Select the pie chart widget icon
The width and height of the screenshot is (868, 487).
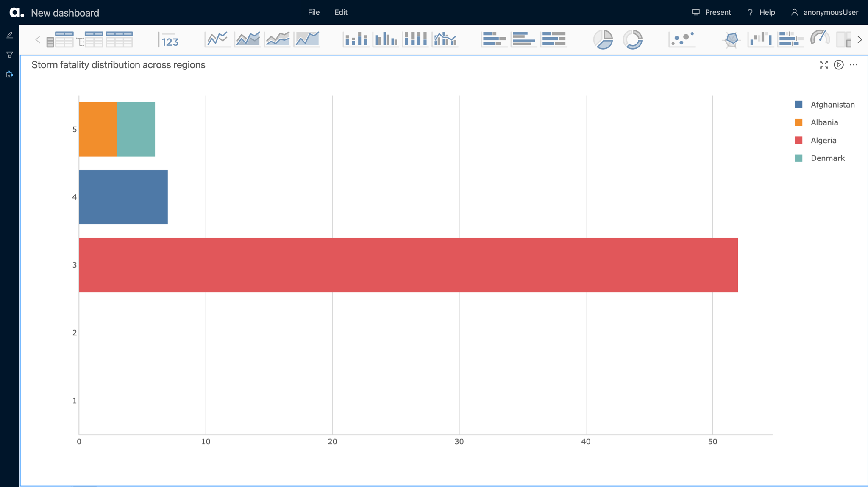(603, 39)
